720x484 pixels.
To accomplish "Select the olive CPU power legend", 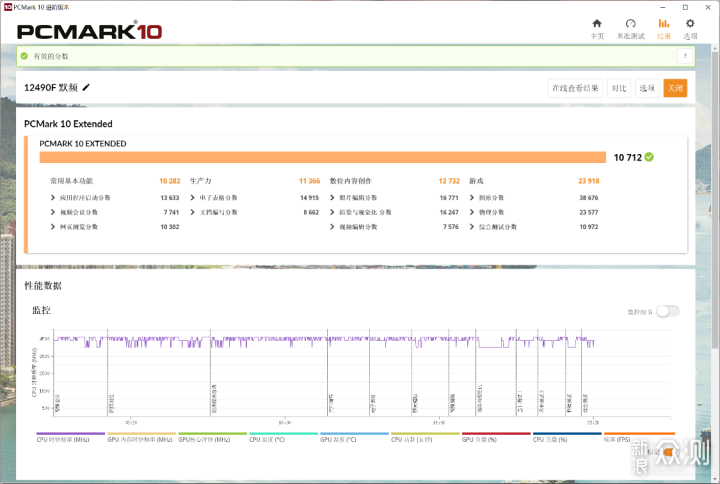I will 425,437.
